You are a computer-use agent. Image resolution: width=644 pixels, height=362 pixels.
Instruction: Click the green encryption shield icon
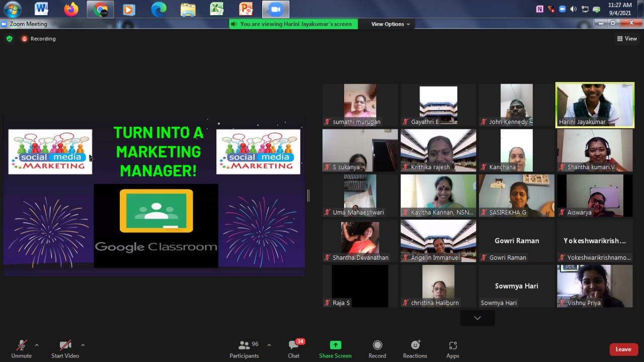click(9, 39)
